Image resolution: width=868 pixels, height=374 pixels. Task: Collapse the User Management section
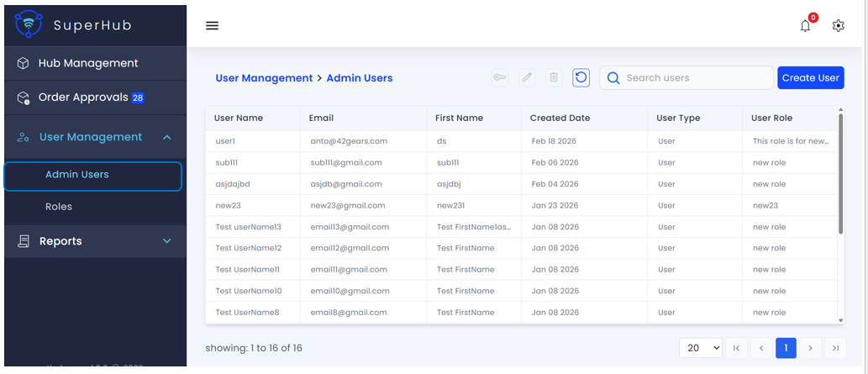(x=166, y=137)
